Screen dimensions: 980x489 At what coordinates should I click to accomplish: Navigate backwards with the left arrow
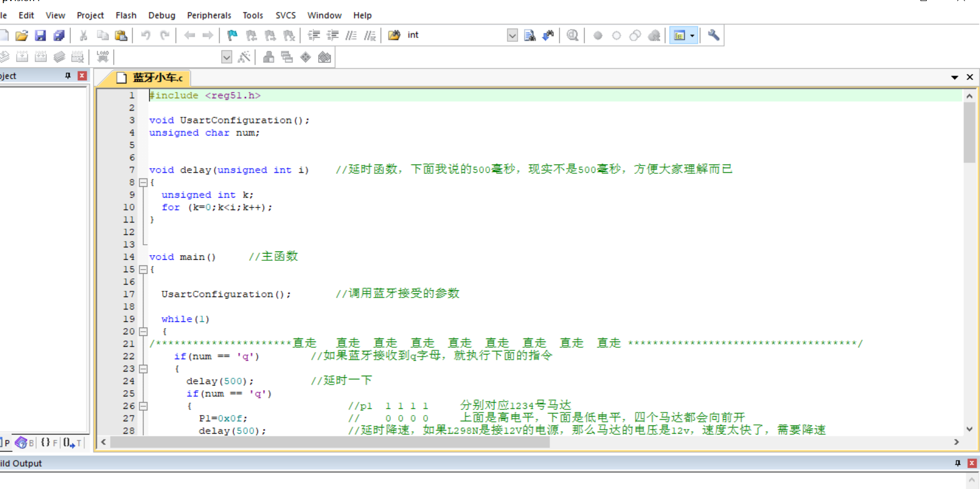tap(189, 35)
